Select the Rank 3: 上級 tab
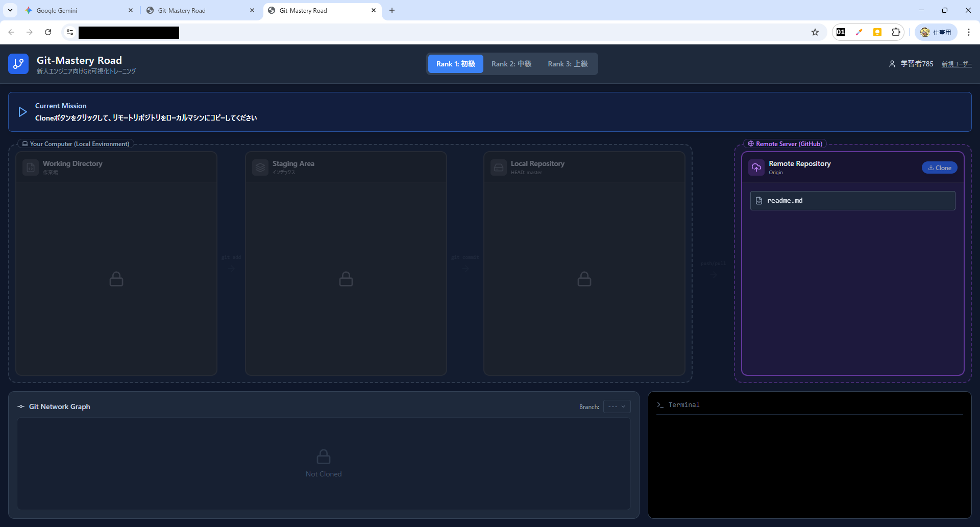 (568, 64)
